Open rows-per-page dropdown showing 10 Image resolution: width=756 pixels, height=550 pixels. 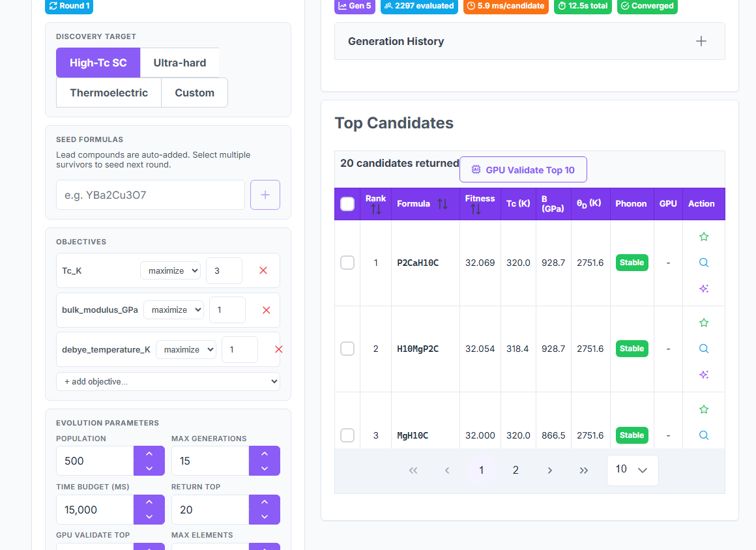click(x=632, y=470)
